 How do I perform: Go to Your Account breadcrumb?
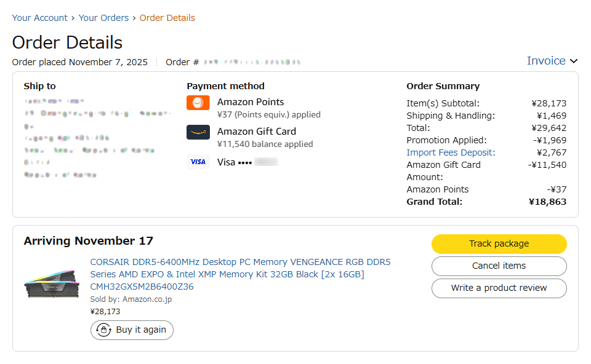pos(40,18)
